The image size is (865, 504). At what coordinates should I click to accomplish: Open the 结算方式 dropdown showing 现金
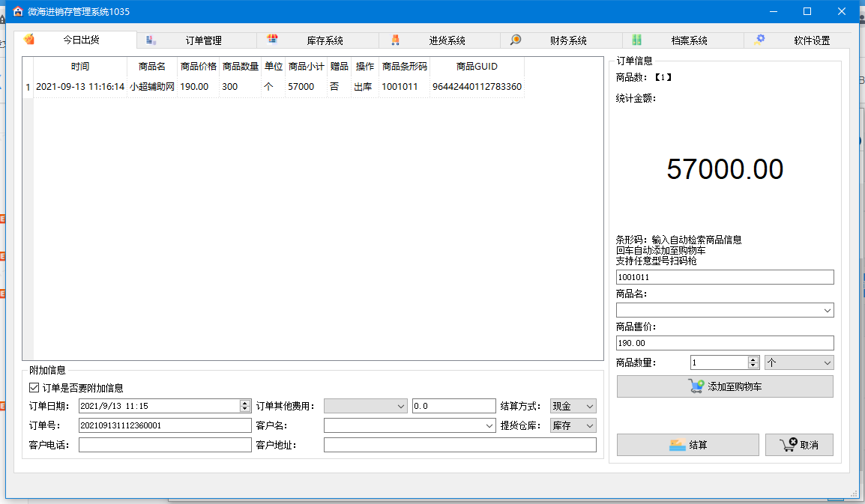[590, 405]
